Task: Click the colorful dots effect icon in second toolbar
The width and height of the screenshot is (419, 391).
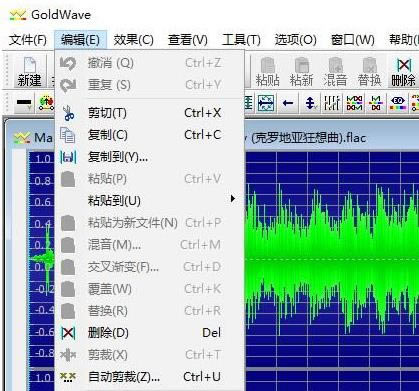Action: click(46, 103)
